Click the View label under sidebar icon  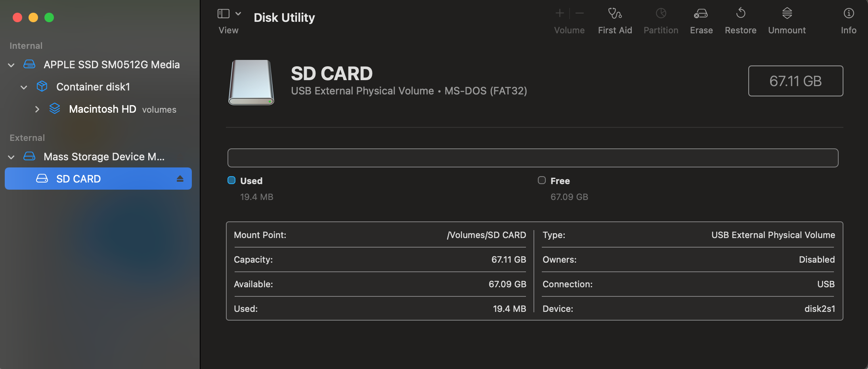(x=228, y=30)
